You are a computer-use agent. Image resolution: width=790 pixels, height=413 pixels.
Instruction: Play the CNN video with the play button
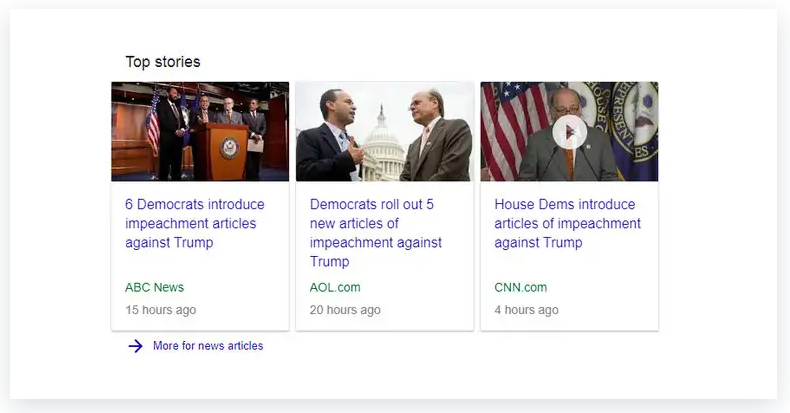coord(569,132)
